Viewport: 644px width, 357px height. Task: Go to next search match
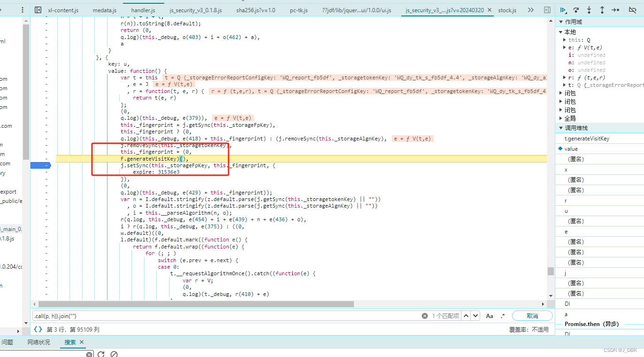click(475, 316)
